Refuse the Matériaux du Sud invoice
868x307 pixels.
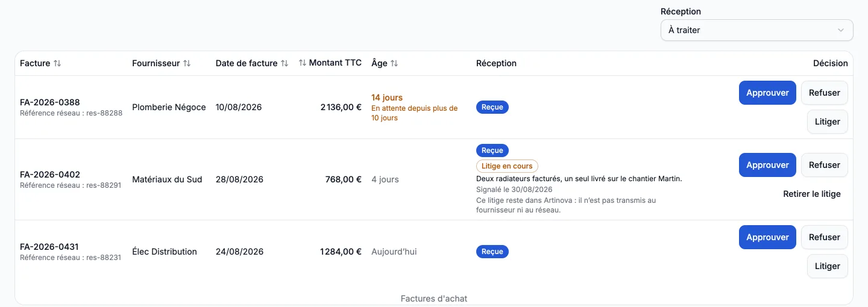824,165
